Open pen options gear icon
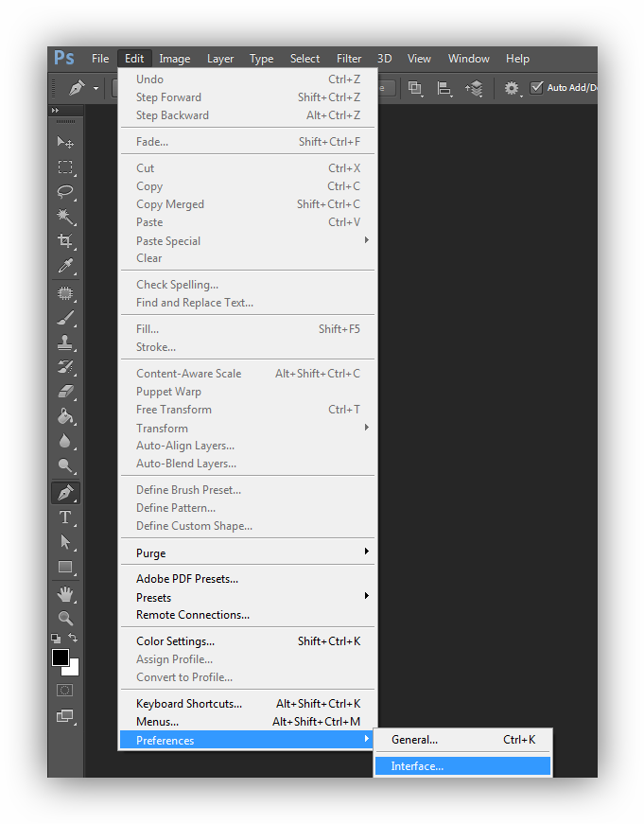The height and width of the screenshot is (824, 644). coord(512,88)
